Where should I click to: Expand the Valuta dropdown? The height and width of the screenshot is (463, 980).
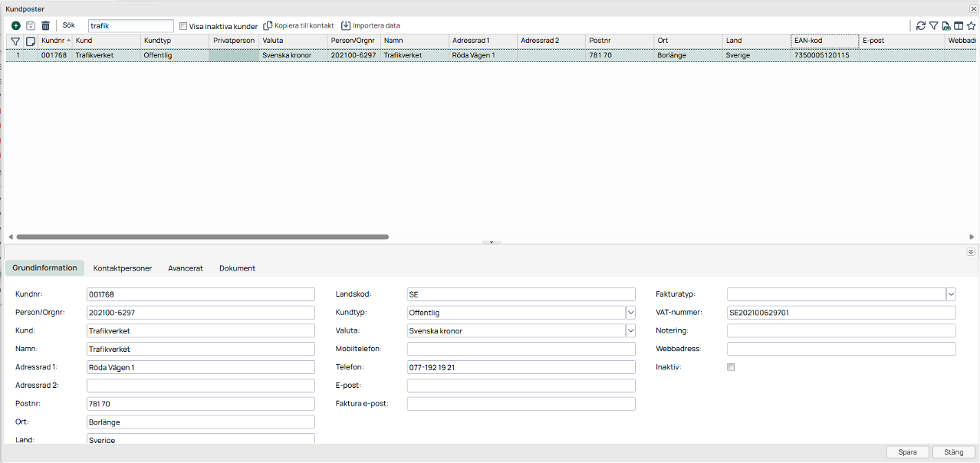[x=630, y=331]
